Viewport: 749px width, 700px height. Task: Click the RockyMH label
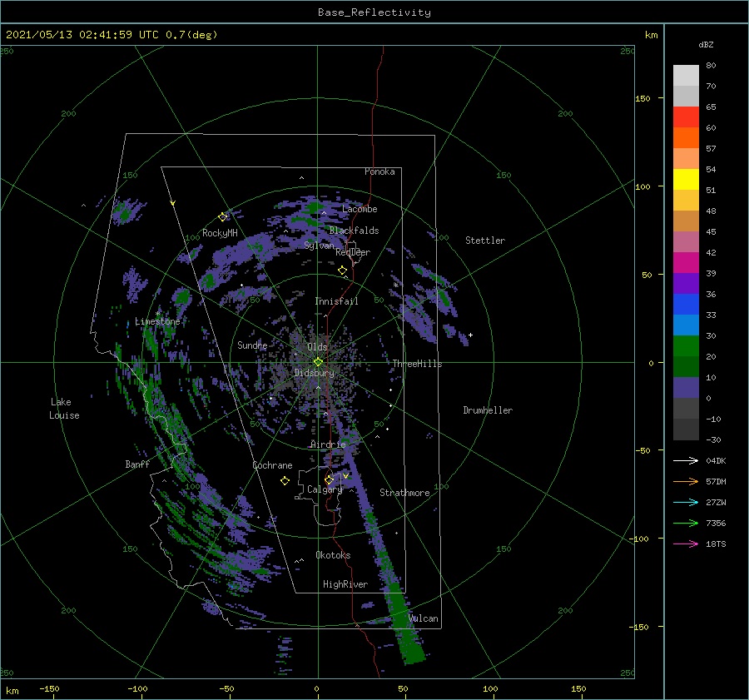click(x=220, y=233)
